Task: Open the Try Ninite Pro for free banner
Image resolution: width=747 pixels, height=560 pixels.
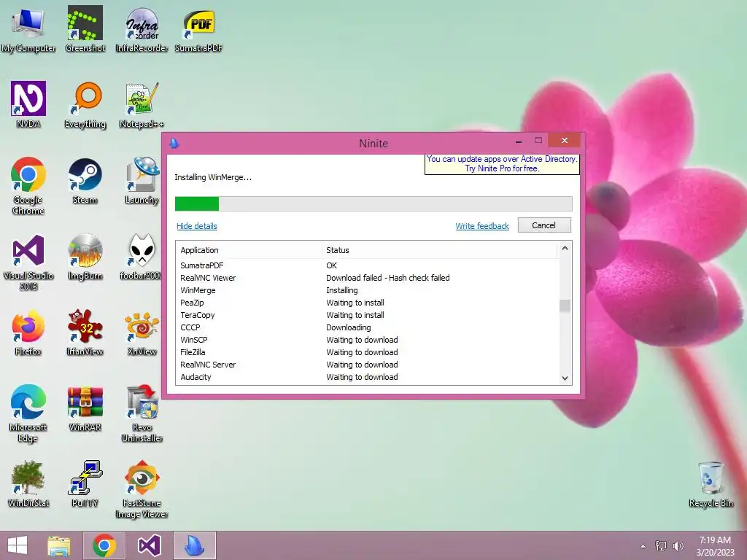Action: click(502, 164)
